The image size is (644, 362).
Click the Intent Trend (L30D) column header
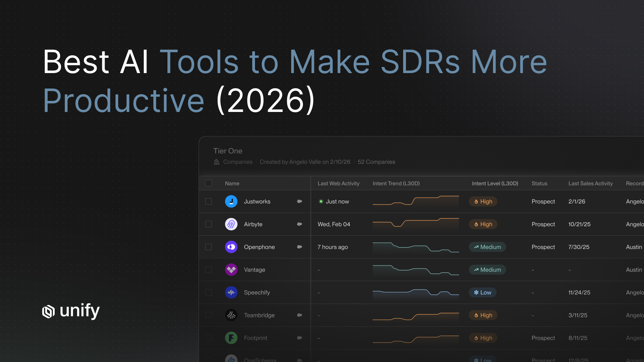pyautogui.click(x=396, y=183)
